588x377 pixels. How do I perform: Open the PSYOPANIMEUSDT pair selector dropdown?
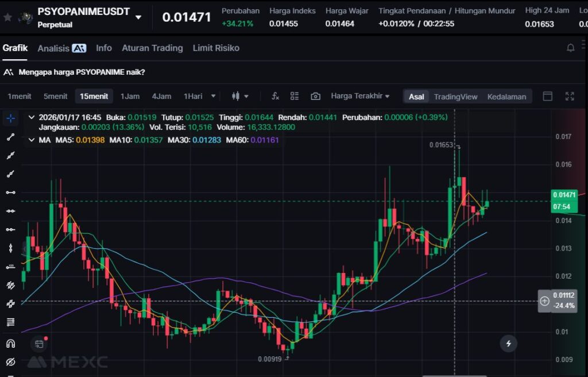coord(138,17)
